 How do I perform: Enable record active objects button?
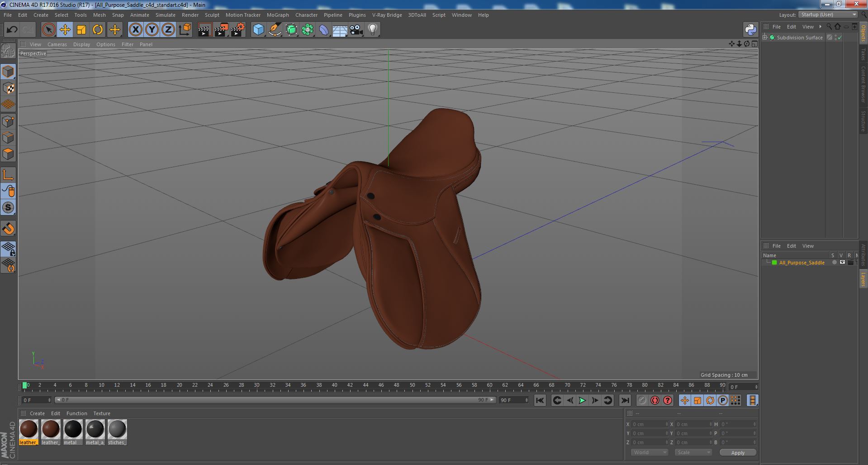[642, 400]
